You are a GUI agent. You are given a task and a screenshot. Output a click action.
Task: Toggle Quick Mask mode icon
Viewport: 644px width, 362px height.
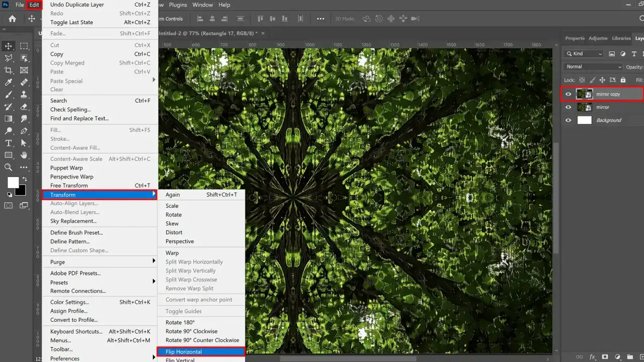[9, 205]
